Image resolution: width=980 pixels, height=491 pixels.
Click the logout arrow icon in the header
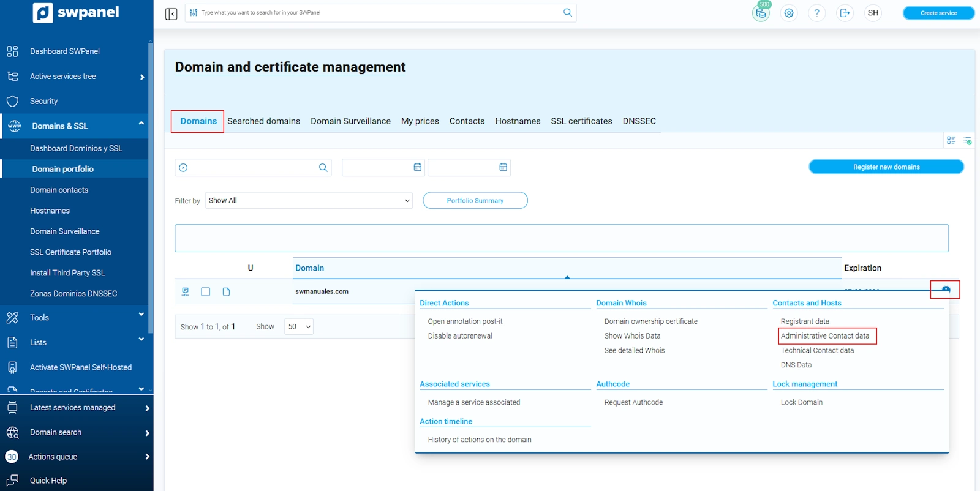[x=845, y=13]
